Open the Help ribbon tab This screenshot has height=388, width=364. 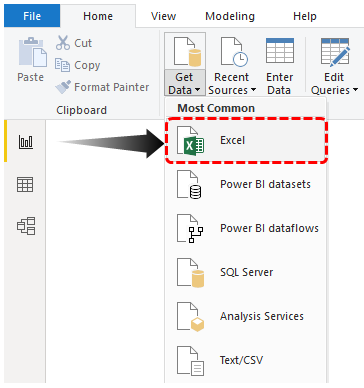click(305, 16)
